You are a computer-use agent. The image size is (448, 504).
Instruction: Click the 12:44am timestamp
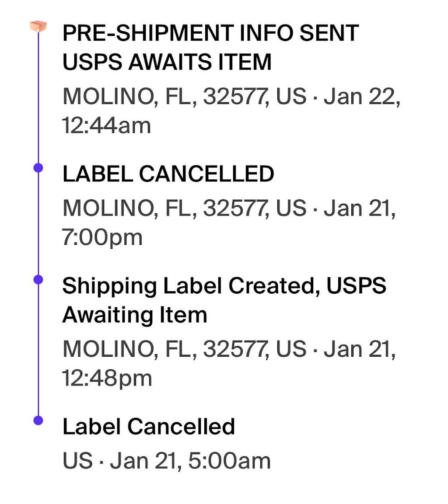tap(106, 125)
